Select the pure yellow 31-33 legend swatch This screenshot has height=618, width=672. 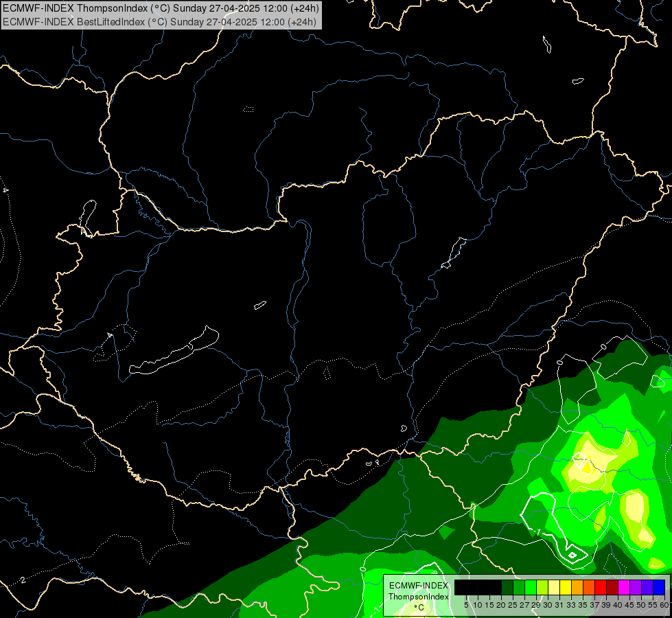click(x=566, y=587)
